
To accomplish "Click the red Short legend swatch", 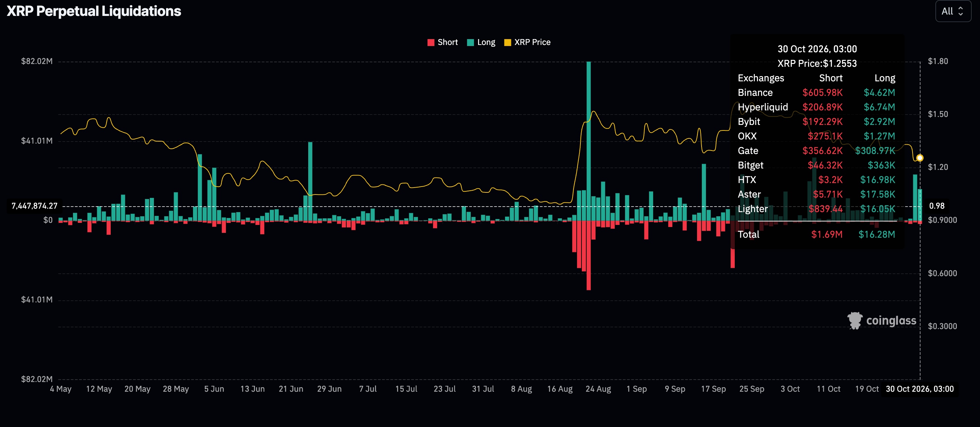I will [431, 43].
